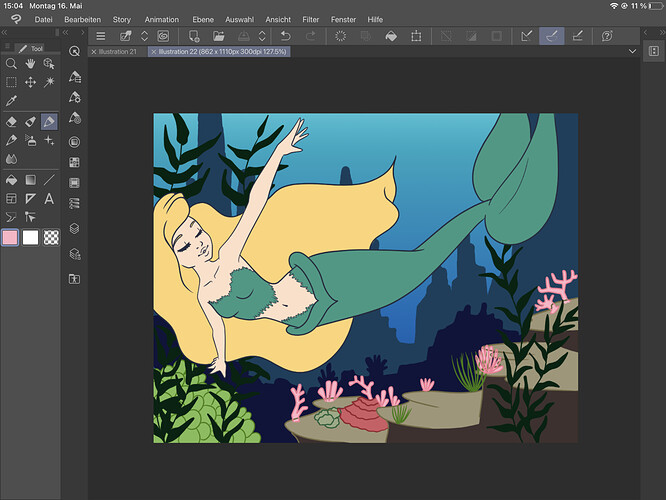Choose the Text tool

[x=49, y=198]
